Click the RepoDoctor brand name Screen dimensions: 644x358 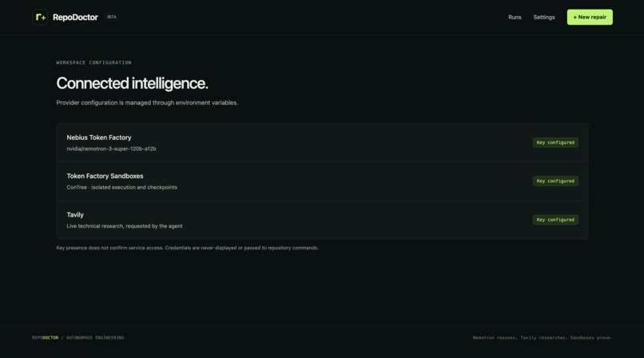(x=75, y=18)
